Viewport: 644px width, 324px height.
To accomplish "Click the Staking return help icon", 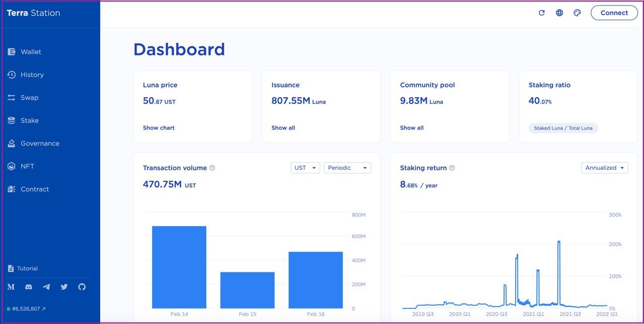I will point(452,168).
